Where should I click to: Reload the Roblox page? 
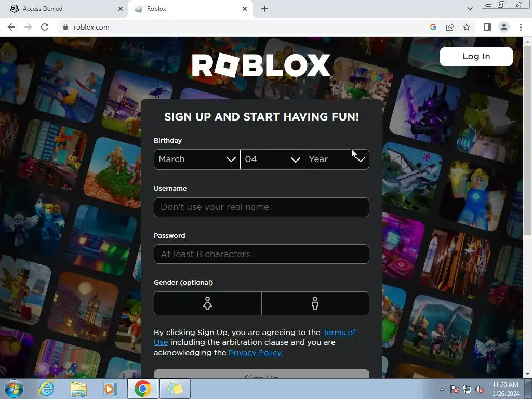click(45, 27)
